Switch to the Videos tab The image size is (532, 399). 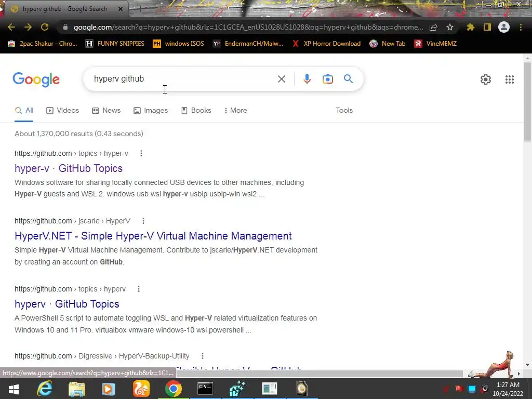(x=63, y=110)
